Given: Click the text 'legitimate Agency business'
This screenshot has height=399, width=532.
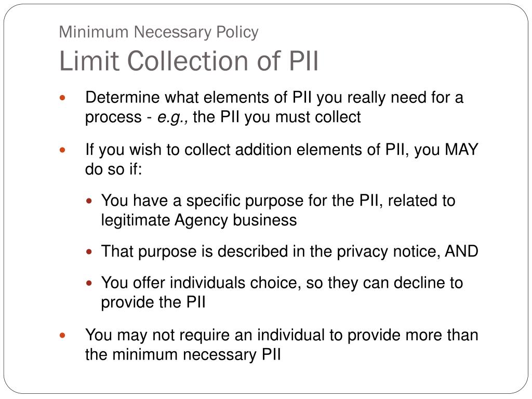Looking at the screenshot, I should click(x=199, y=220).
